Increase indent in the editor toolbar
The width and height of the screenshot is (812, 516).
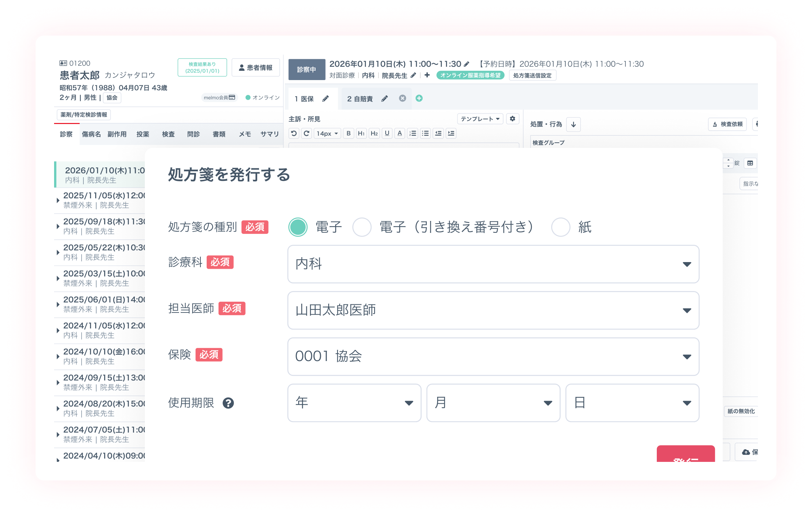pos(451,133)
